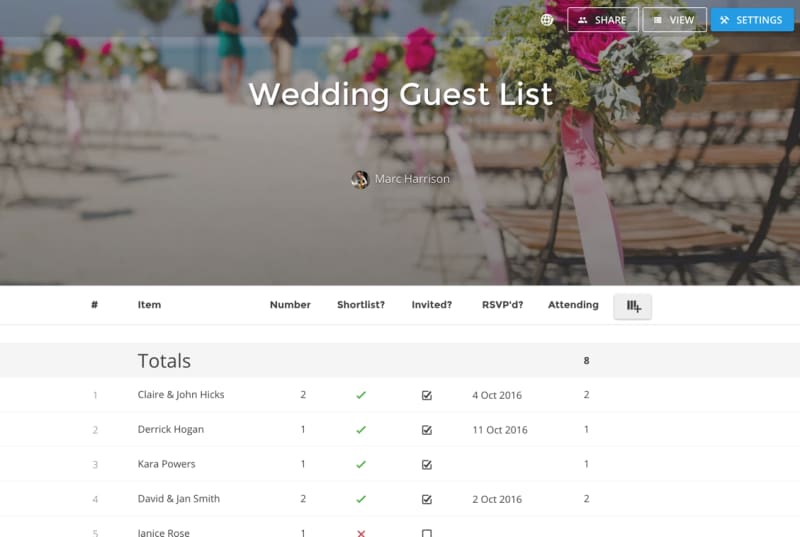800x537 pixels.
Task: Select the Item column header
Action: coord(149,305)
